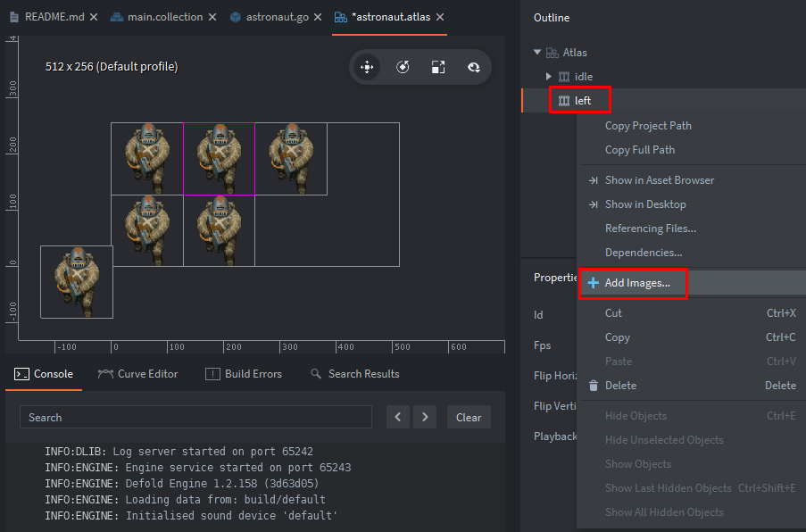Select the idle row in Outline
This screenshot has height=532, width=806.
(x=663, y=77)
